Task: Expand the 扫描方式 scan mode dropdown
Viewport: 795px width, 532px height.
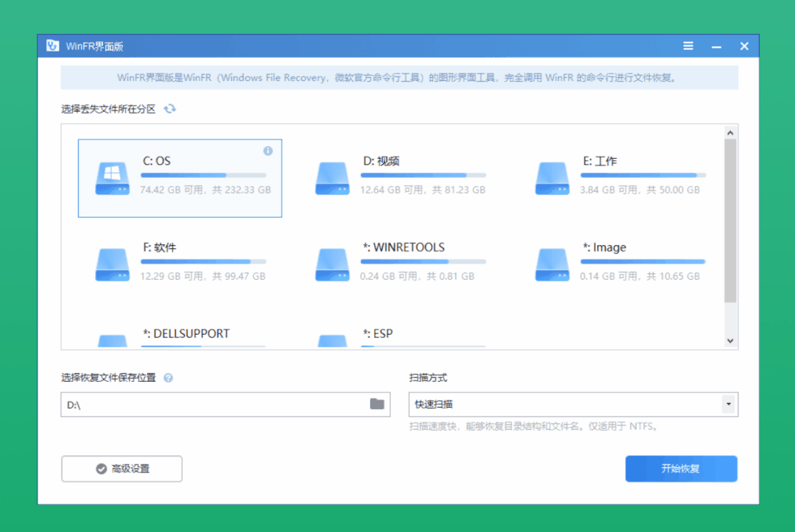Action: (x=573, y=404)
